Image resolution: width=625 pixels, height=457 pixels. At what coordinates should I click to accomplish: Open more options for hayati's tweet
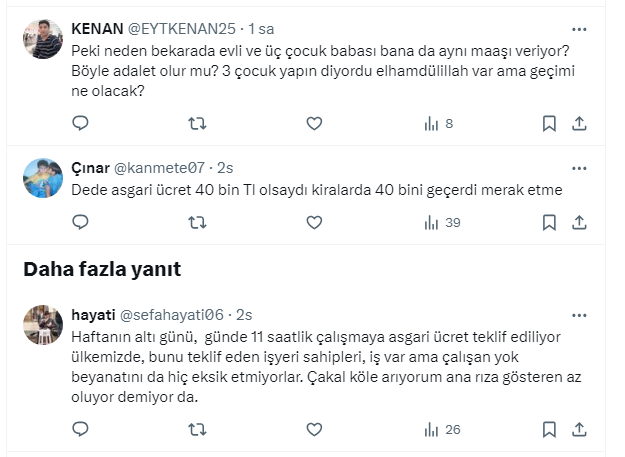click(x=579, y=313)
